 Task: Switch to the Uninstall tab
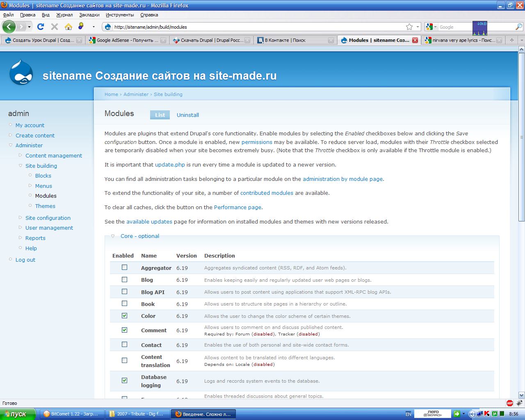click(x=188, y=115)
